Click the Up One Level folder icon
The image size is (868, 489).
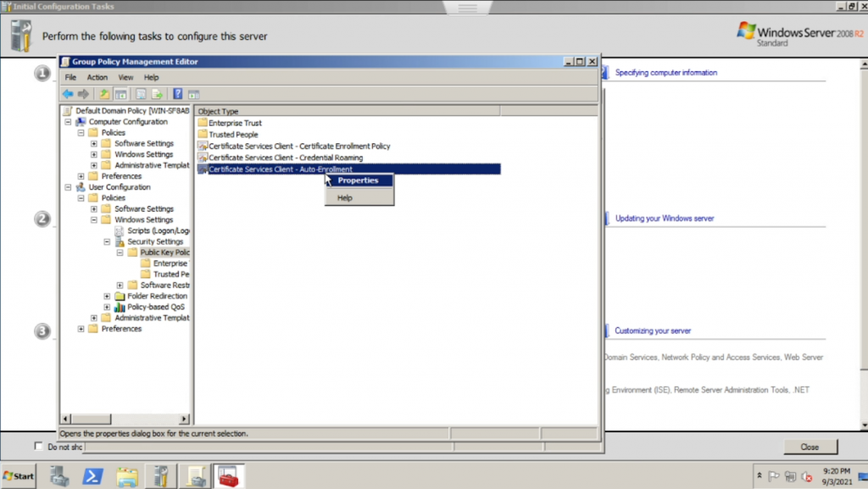coord(104,94)
